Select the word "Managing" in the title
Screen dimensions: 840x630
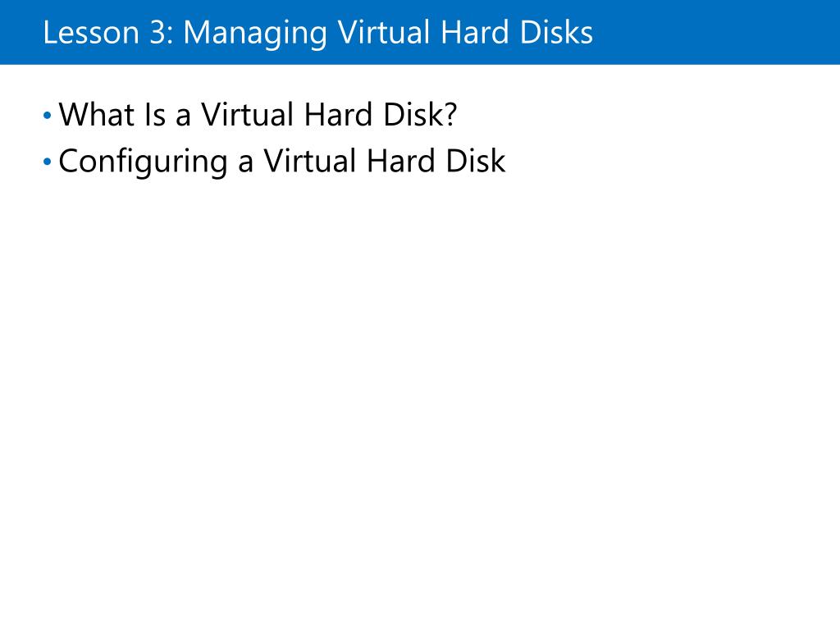coord(255,33)
